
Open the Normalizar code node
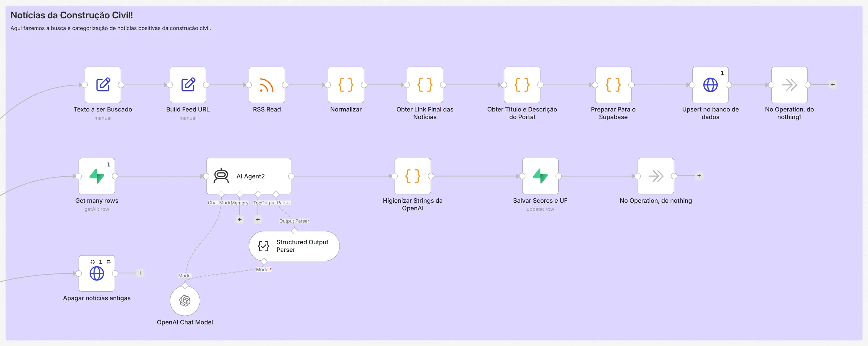click(346, 85)
